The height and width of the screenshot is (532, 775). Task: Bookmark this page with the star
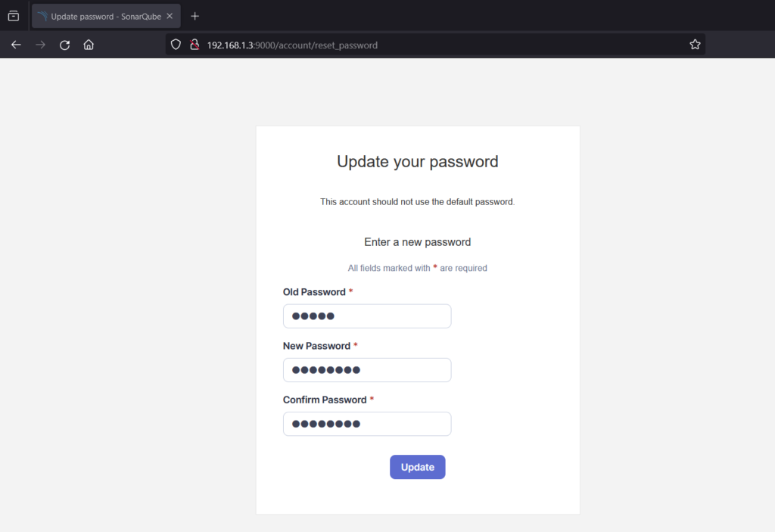(695, 45)
